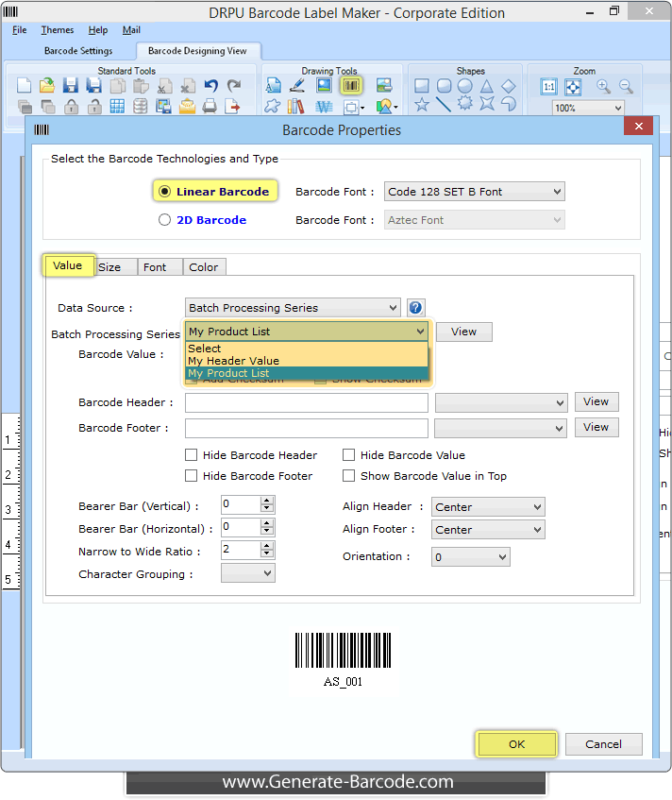Open the Barcode Settings tab

pos(78,51)
